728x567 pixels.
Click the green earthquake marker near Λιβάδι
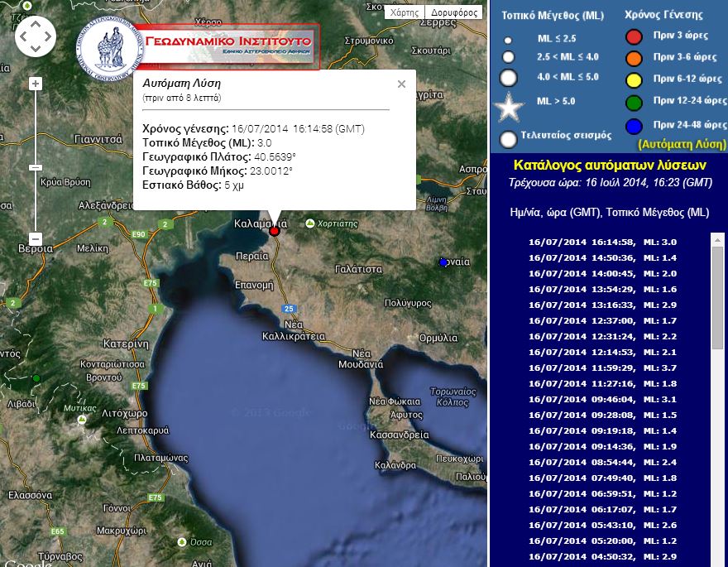(x=36, y=378)
